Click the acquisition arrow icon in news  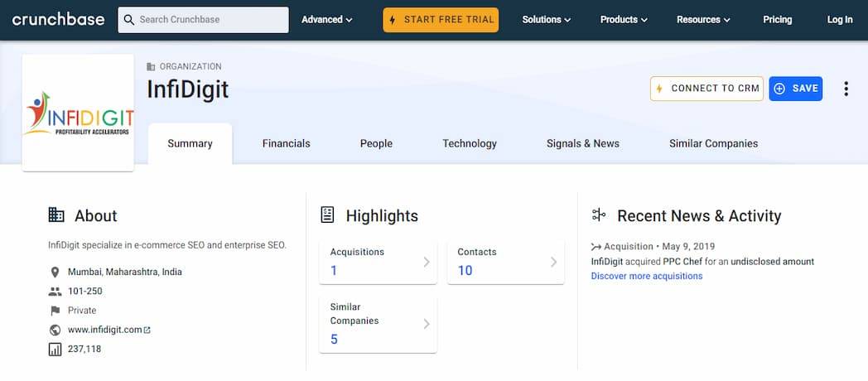(x=596, y=247)
